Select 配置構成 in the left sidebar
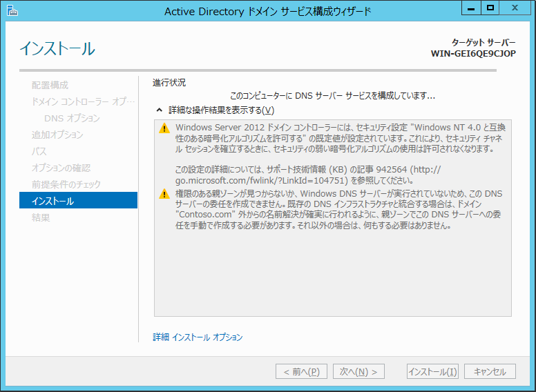Viewport: 536px width, 392px height. pyautogui.click(x=50, y=85)
